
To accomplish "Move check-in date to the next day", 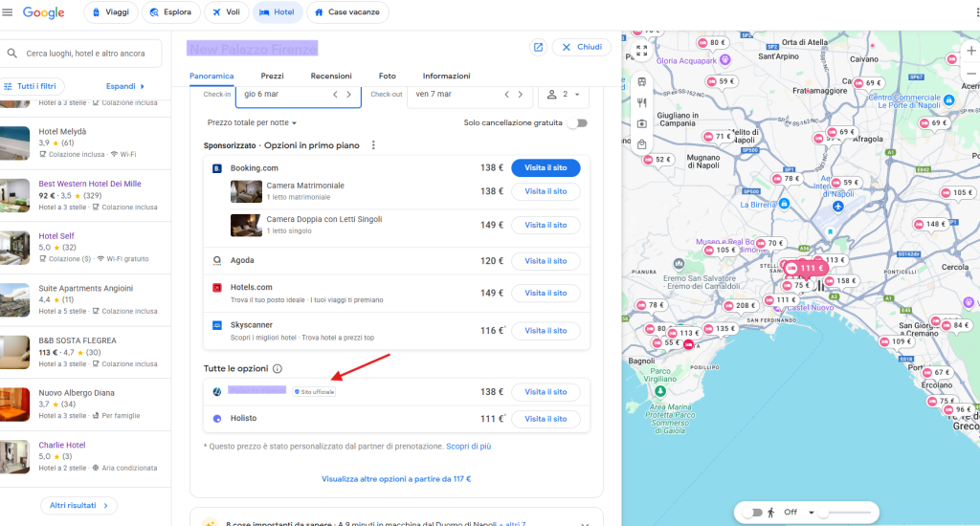I will pos(348,95).
